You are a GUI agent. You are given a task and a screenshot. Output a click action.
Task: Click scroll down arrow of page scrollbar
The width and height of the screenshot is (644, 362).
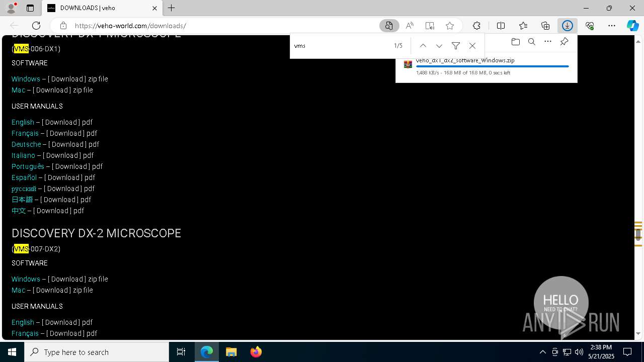pos(638,333)
